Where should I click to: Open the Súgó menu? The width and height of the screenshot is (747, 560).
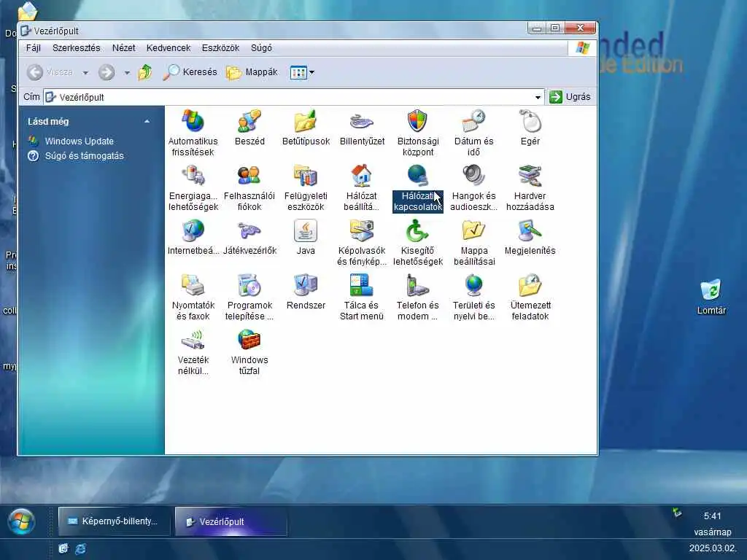261,48
